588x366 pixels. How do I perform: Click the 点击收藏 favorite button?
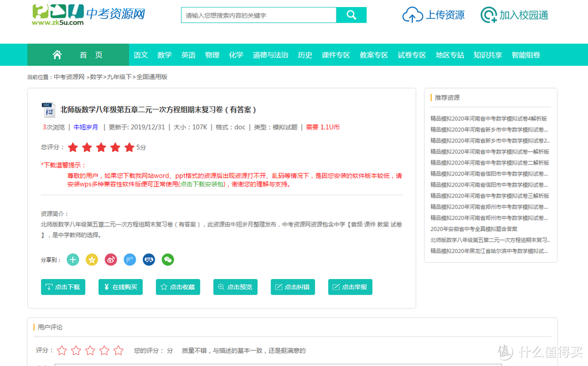coord(177,287)
